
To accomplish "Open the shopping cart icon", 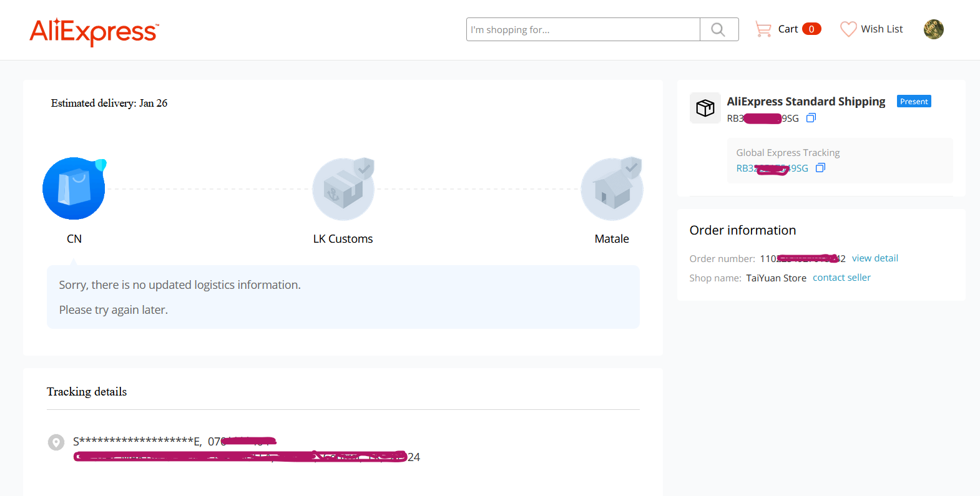I will coord(763,29).
